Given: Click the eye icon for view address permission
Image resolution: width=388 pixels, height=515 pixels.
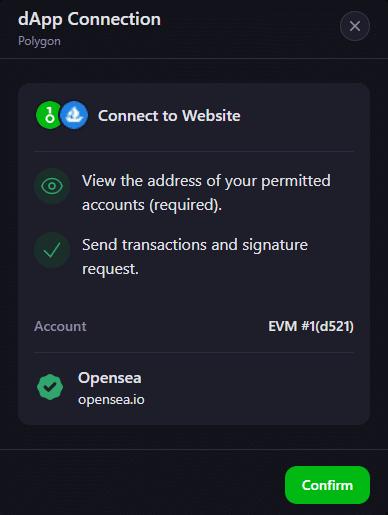Looking at the screenshot, I should pyautogui.click(x=52, y=186).
